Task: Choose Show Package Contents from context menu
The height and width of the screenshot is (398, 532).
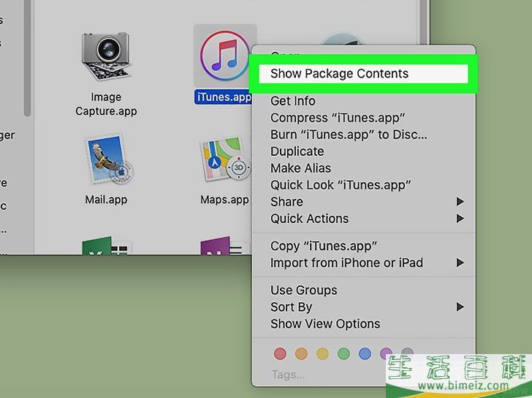Action: click(363, 74)
